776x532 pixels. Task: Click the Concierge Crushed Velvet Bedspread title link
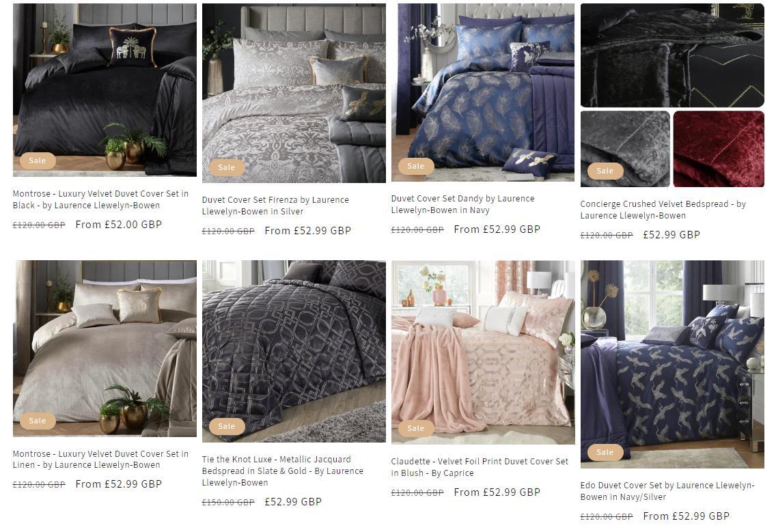point(663,210)
